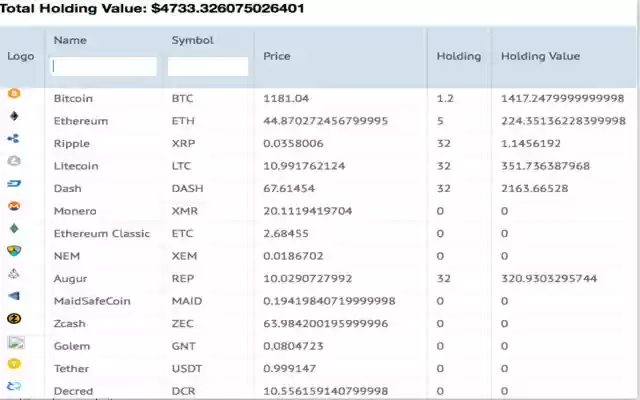Click the Ripple logo icon
Screen dimensions: 640x400
13,138
